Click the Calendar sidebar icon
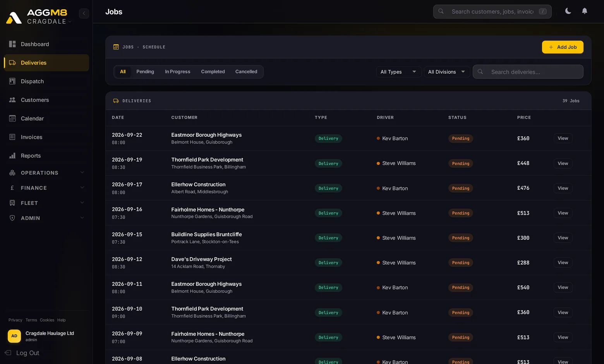 pos(12,118)
